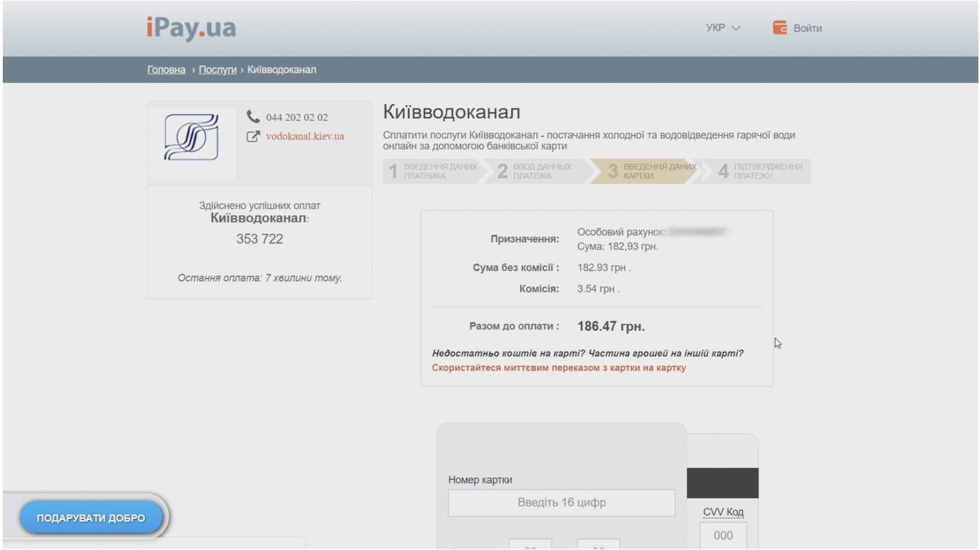This screenshot has width=980, height=550.
Task: Click the phone handset icon
Action: pos(253,117)
